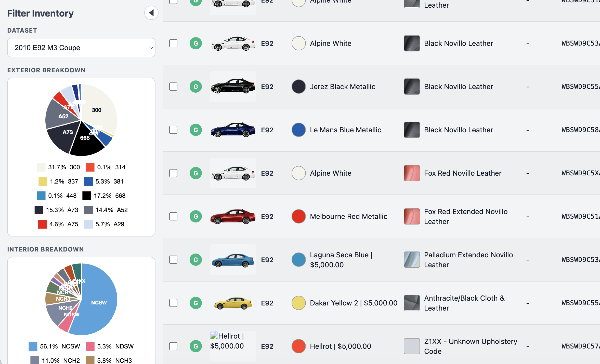Screen dimensions: 600x364
Task: Click the Dakar Yellow 2 exterior color circle
Action: click(299, 303)
